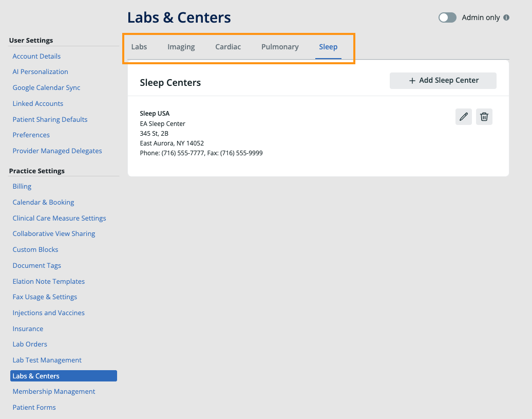
Task: Switch to the Labs tab
Action: (x=139, y=47)
